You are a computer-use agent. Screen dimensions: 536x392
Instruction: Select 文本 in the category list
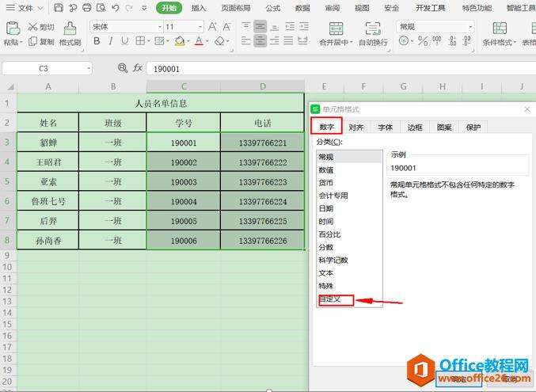(325, 273)
